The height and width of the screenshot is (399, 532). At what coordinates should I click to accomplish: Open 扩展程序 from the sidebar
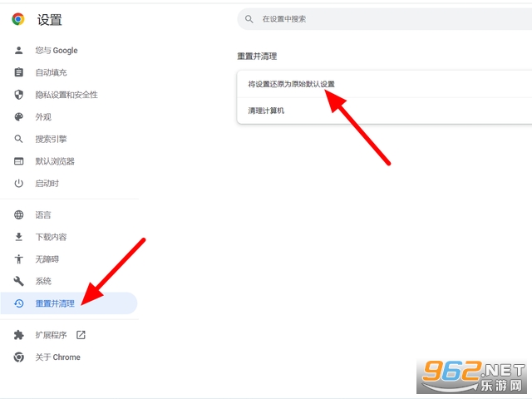coord(51,335)
